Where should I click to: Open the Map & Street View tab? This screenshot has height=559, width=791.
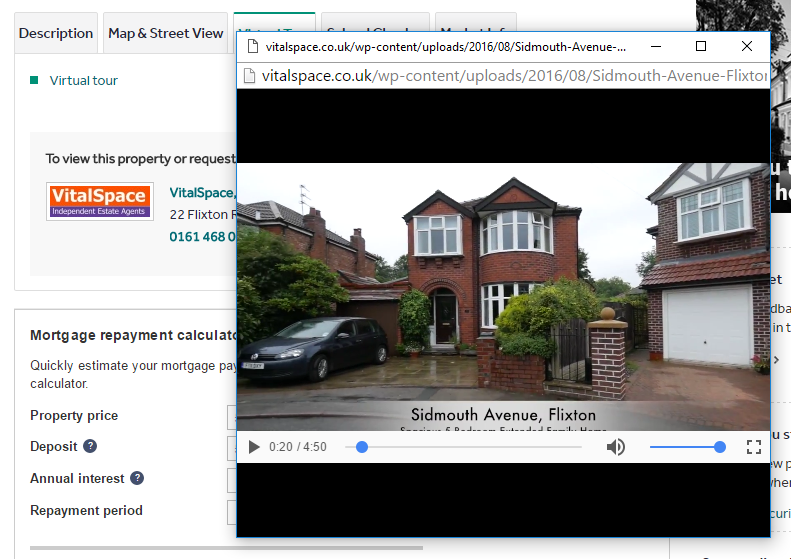click(x=165, y=33)
